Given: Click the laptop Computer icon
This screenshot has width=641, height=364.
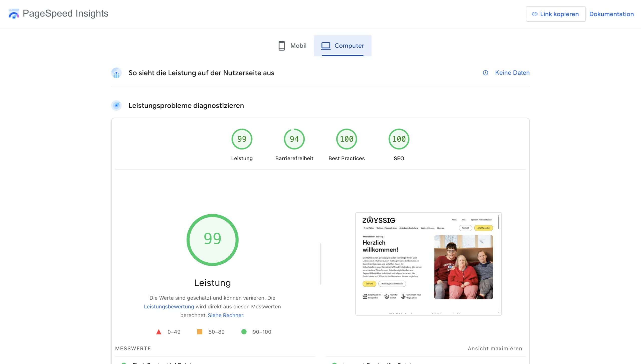Looking at the screenshot, I should pos(326,46).
